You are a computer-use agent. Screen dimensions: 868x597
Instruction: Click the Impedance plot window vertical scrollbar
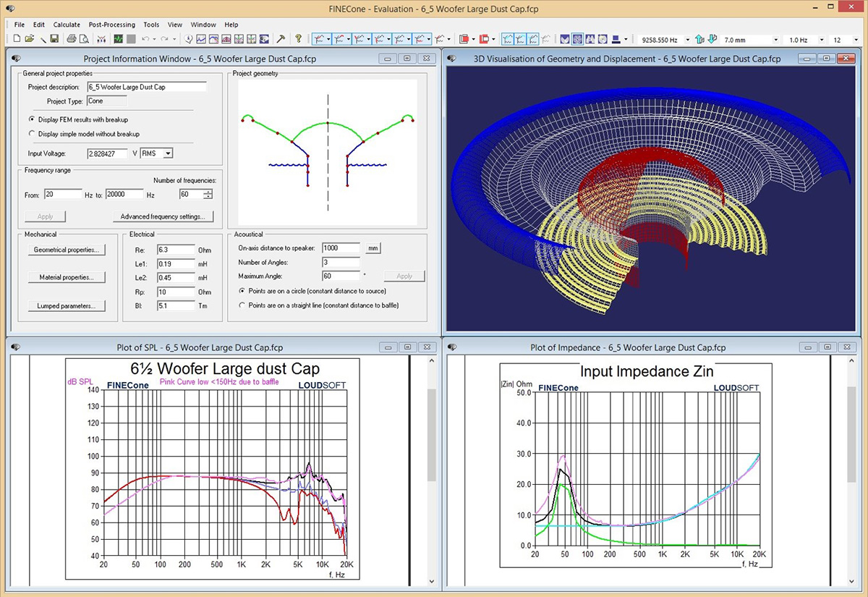tap(851, 470)
